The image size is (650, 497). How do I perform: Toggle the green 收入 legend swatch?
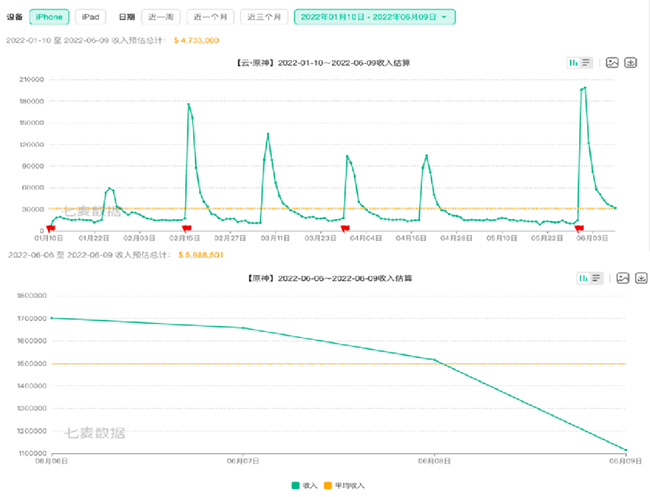[x=296, y=485]
